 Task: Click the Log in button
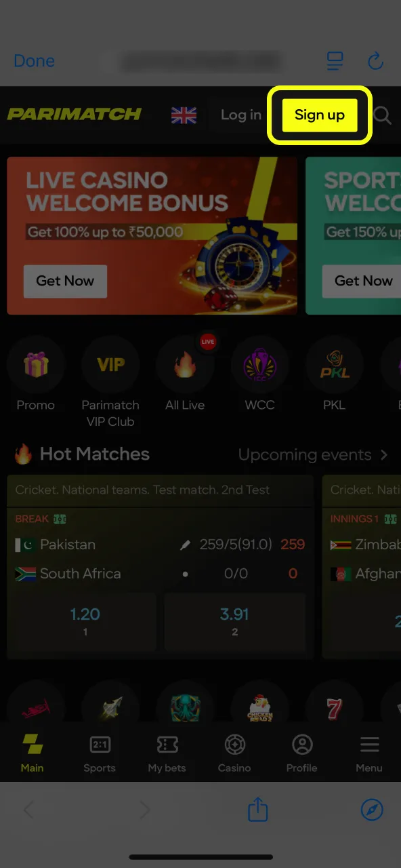click(241, 115)
